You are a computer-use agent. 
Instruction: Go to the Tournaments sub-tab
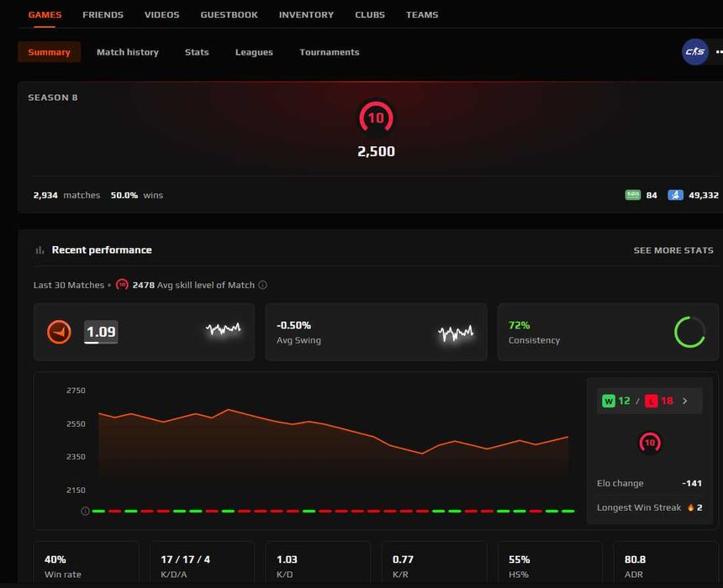[330, 52]
